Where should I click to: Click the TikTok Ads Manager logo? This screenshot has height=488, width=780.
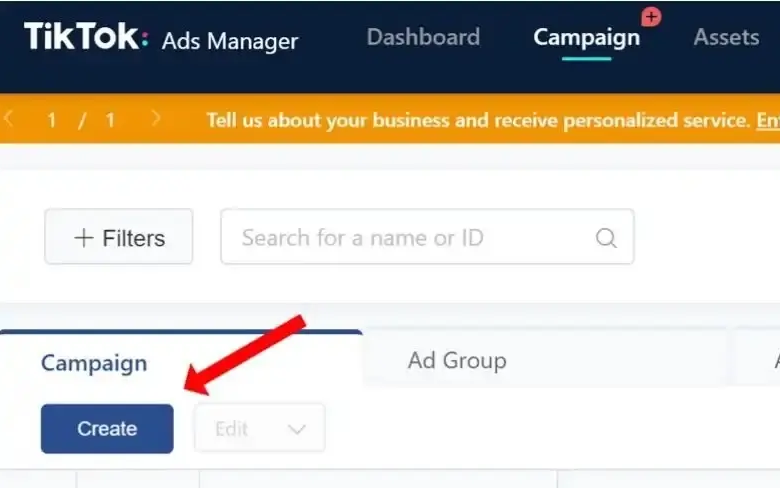click(160, 38)
